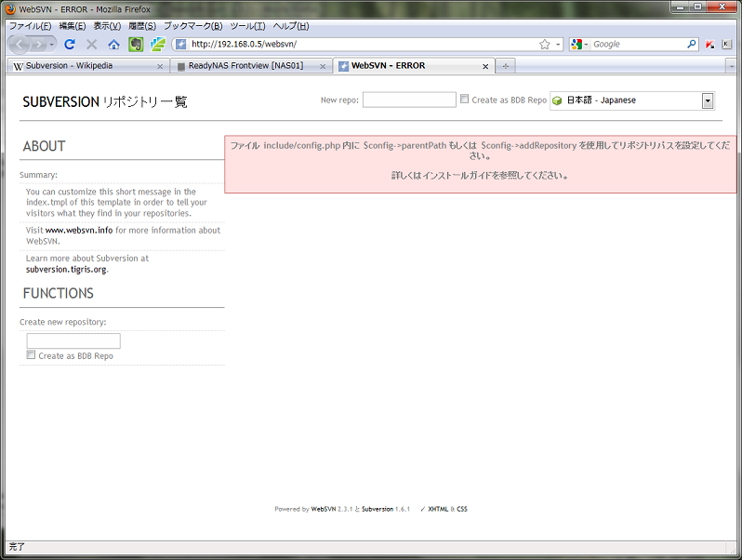Go to the Home page icon

(x=113, y=45)
